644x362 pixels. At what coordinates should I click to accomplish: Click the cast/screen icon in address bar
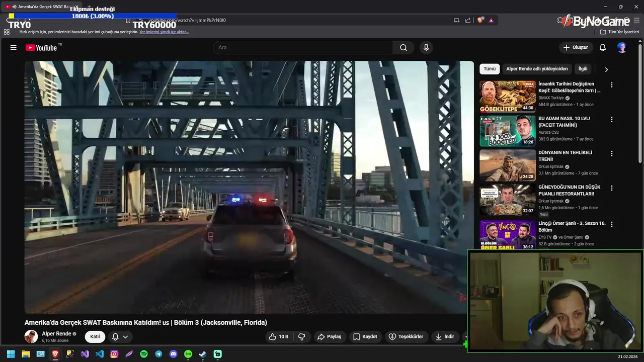[457, 20]
